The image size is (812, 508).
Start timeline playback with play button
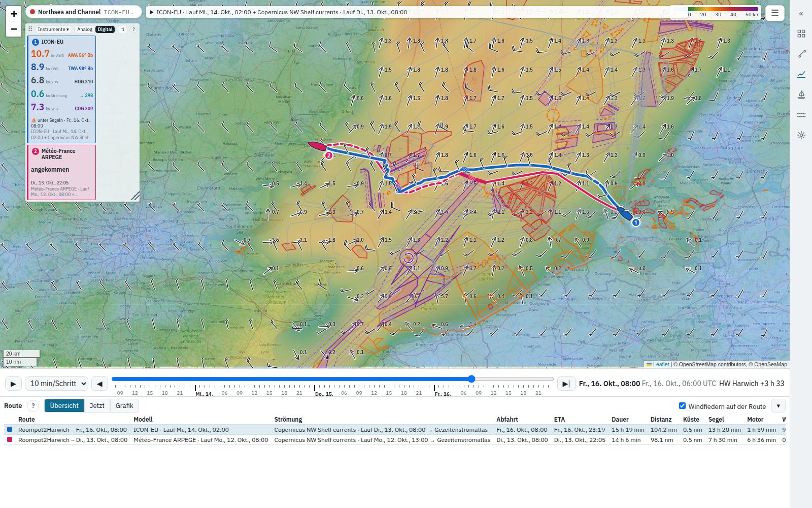coord(13,384)
